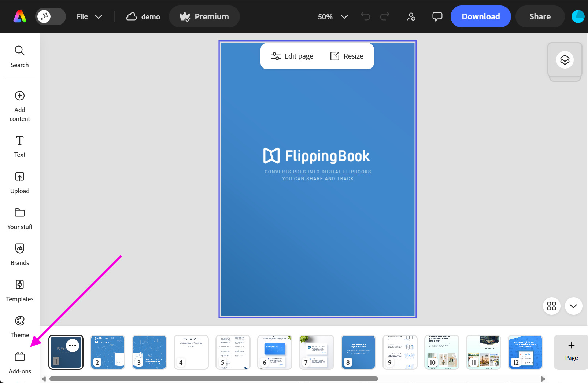This screenshot has width=588, height=383.
Task: Click the Download button
Action: pos(480,16)
